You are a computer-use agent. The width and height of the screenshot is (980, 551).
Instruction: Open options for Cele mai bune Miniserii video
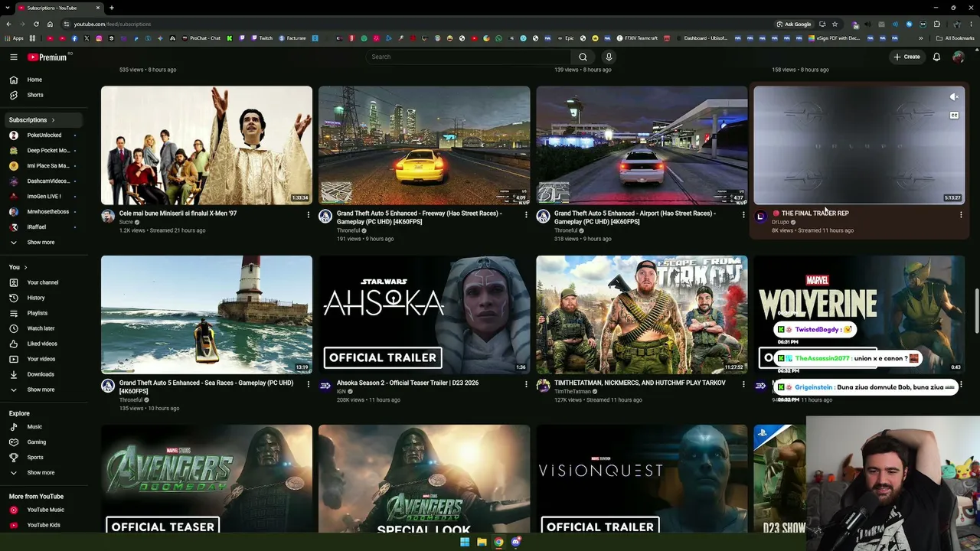(309, 215)
